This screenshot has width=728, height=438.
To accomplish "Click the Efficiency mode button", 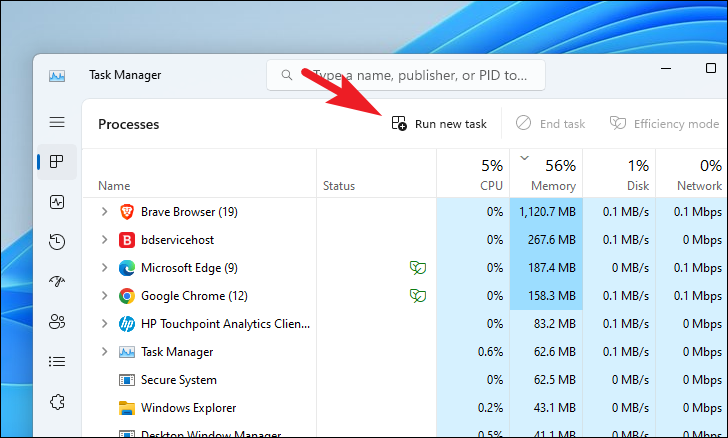I will 664,124.
